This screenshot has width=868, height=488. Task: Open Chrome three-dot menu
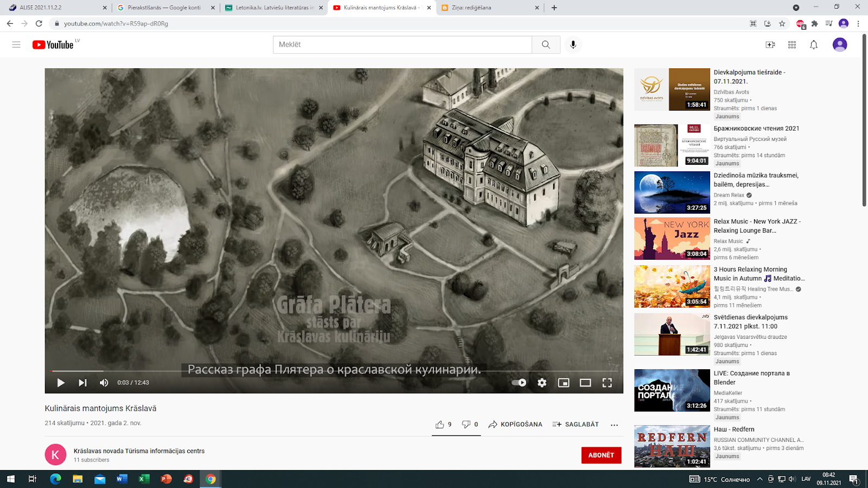coord(858,23)
